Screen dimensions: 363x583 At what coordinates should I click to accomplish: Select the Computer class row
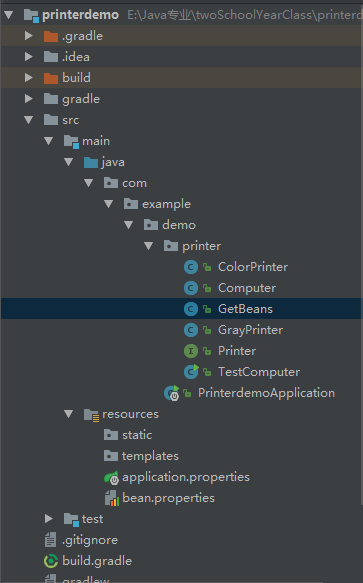coord(182,288)
